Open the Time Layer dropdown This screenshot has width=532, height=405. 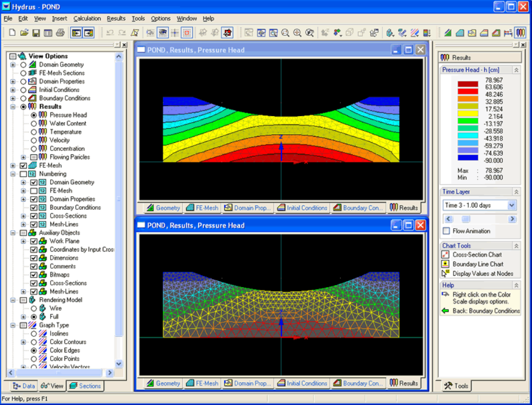click(511, 205)
